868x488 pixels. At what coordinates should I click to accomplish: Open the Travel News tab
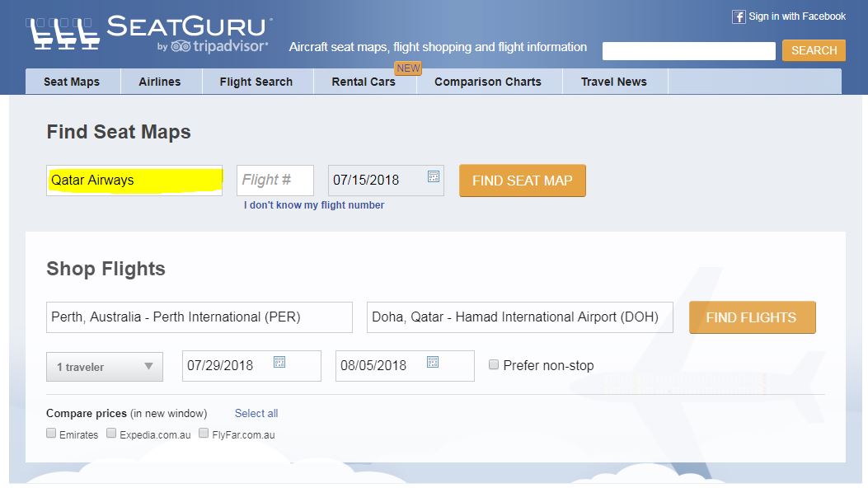[x=614, y=82]
